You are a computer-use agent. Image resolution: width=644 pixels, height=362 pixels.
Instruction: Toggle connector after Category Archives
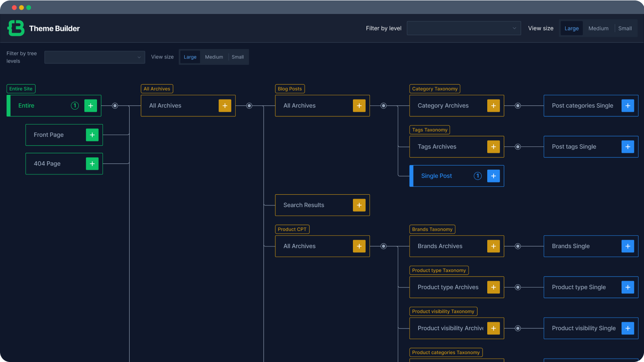click(x=518, y=106)
